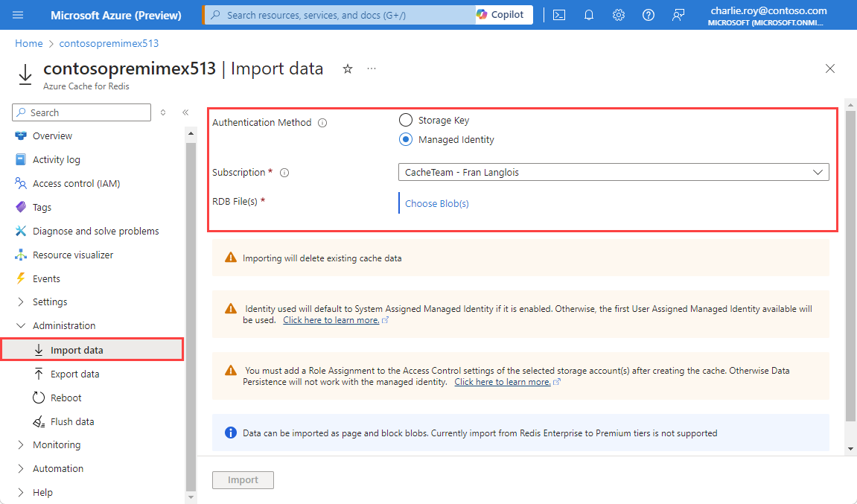Viewport: 857px width, 504px height.
Task: Open portal settings gear icon
Action: [618, 15]
